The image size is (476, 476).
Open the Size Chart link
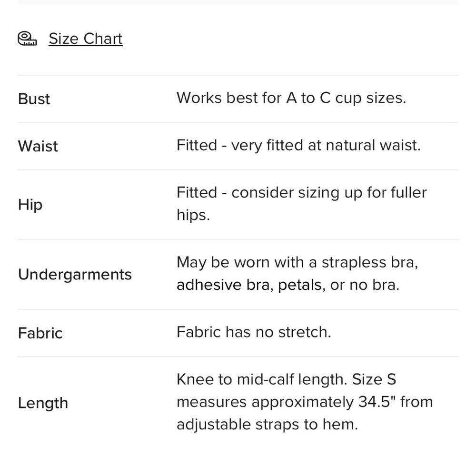pos(86,39)
